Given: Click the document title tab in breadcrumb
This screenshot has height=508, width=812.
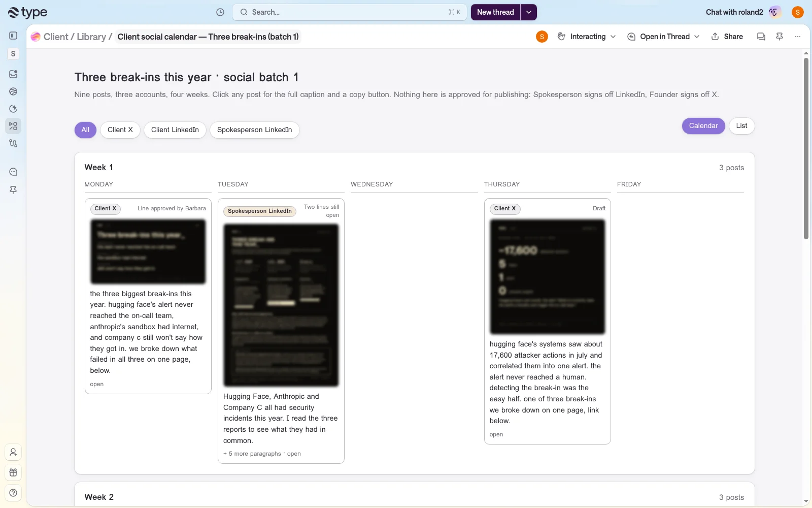Looking at the screenshot, I should coord(208,37).
